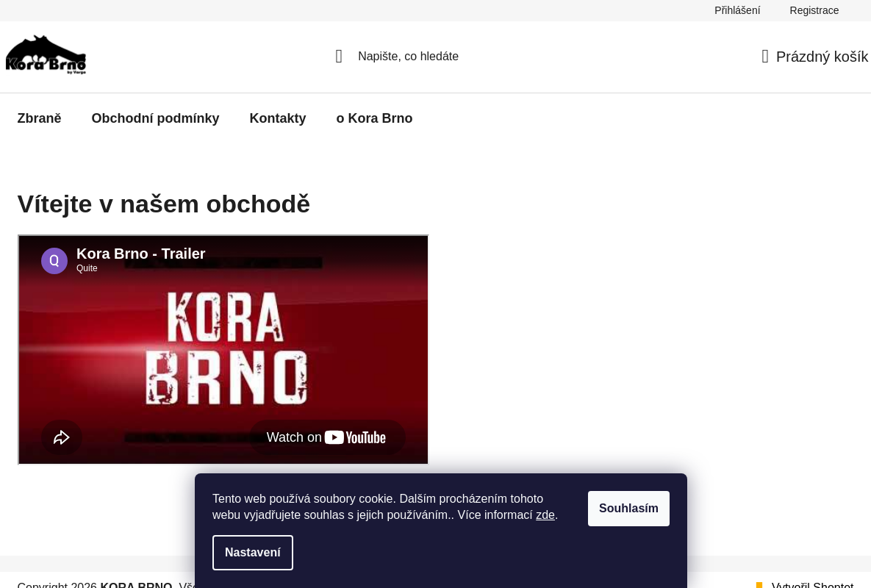Click the Kora Brno logo
Image resolution: width=882 pixels, height=588 pixels.
pos(46,55)
